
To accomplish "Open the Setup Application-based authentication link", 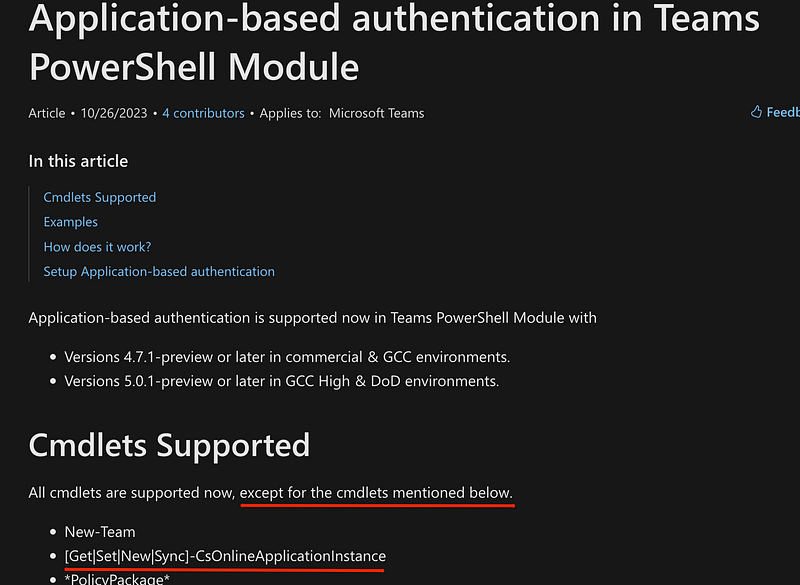I will point(158,271).
